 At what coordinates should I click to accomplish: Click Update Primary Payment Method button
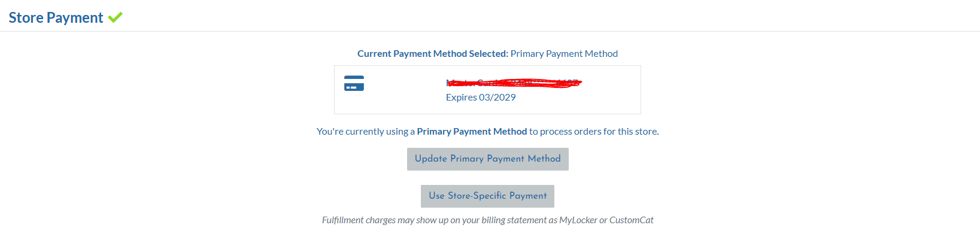[487, 159]
